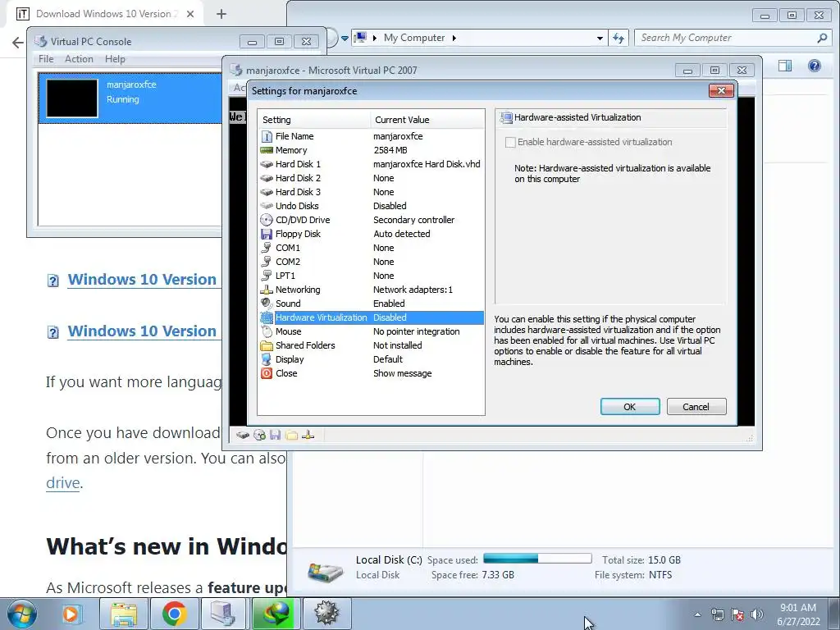Image resolution: width=840 pixels, height=630 pixels.
Task: Click hard disk icon in VM status bar
Action: (243, 435)
